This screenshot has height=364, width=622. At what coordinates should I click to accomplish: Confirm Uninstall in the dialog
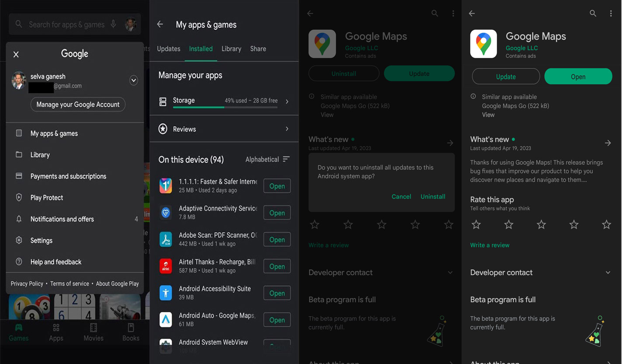coord(433,197)
